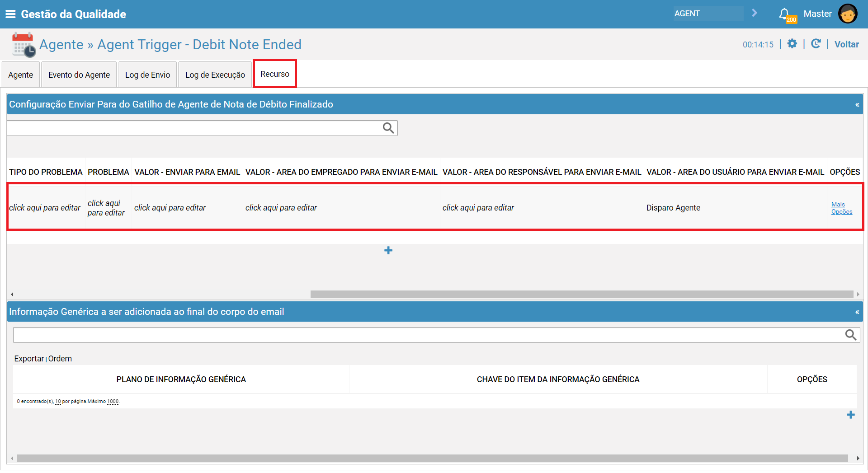
Task: Click the VALOR - ENVIAR PARA EMAIL header
Action: (x=187, y=172)
